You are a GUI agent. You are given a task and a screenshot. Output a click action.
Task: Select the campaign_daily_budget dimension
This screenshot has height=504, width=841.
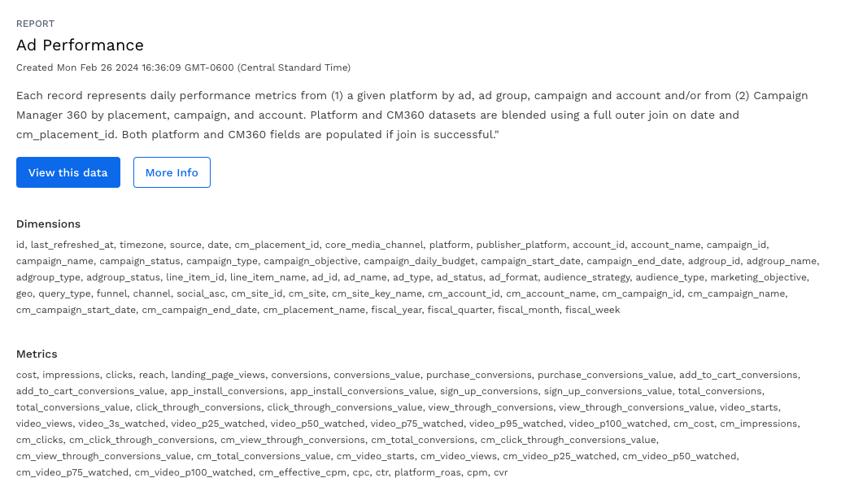tap(419, 261)
